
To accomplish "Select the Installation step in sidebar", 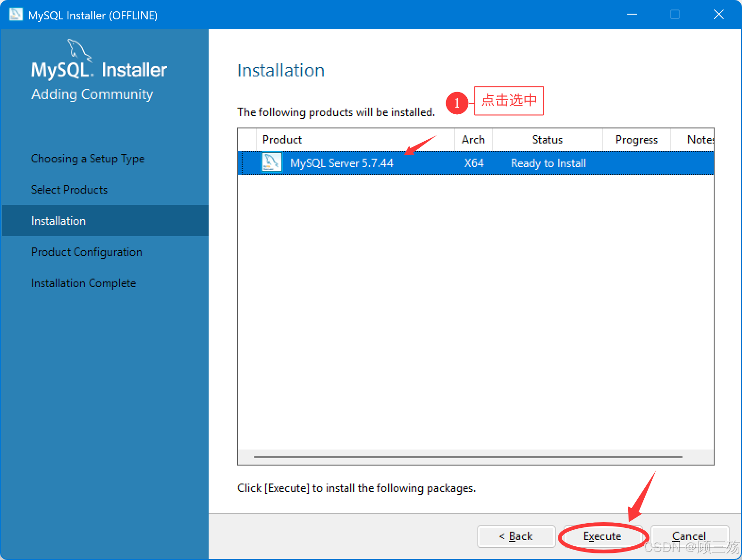I will (105, 221).
